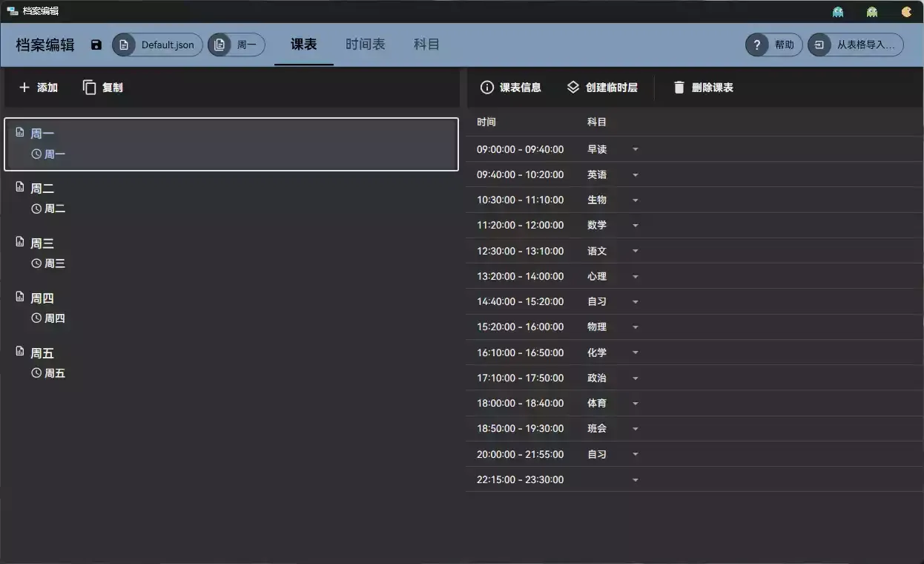Click the schedule file icon beside 周五
Screen dimensions: 924x564
20,352
